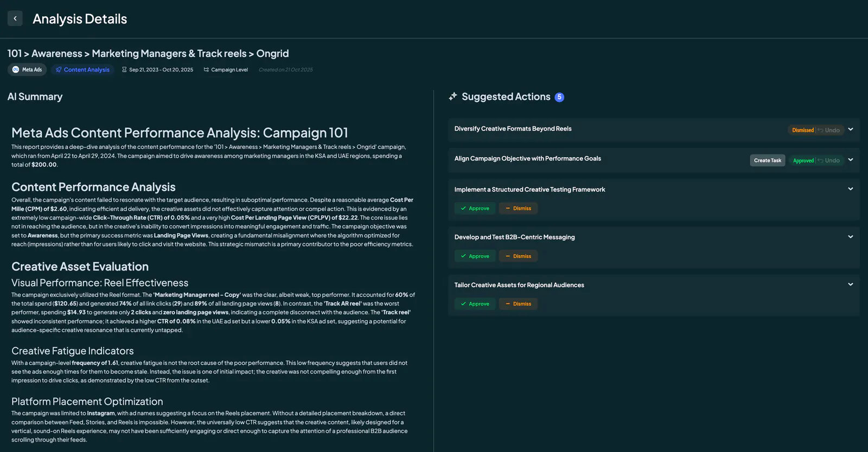Click Create Task for Align Campaign Objective

tap(768, 160)
